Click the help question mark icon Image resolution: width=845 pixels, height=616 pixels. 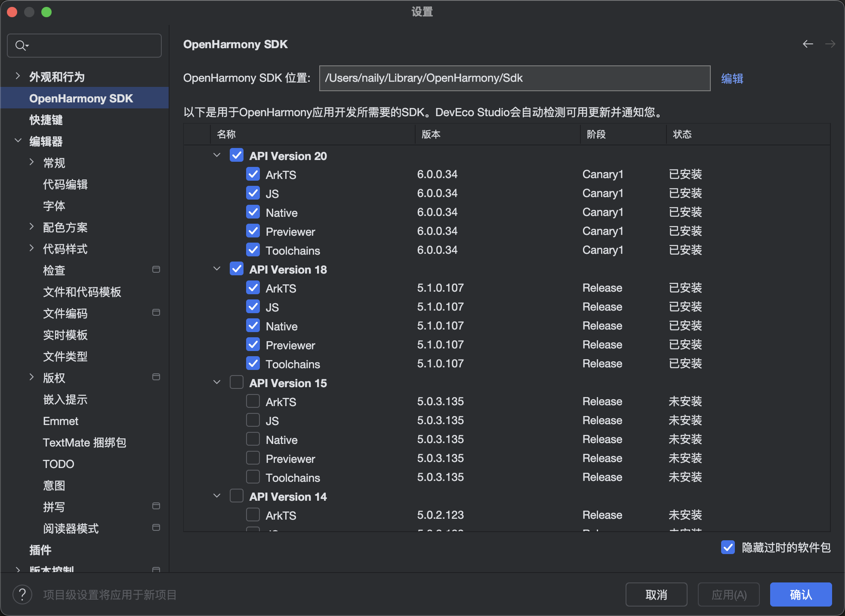coord(22,594)
